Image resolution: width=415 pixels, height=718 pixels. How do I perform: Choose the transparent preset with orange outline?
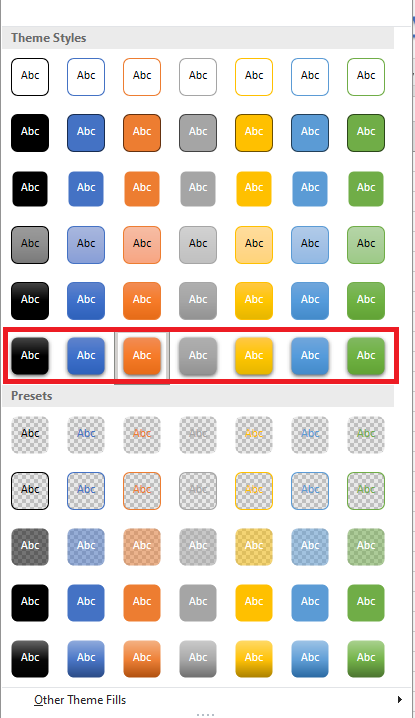[142, 491]
